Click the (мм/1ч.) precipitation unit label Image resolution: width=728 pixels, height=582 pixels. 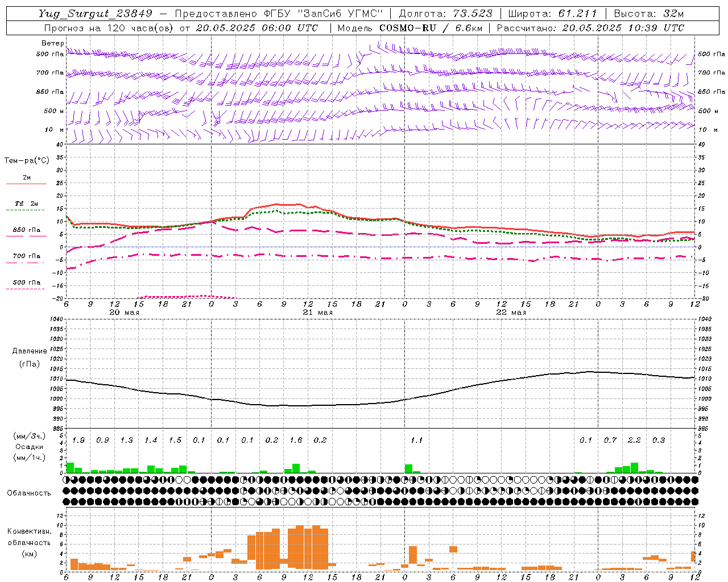click(30, 457)
